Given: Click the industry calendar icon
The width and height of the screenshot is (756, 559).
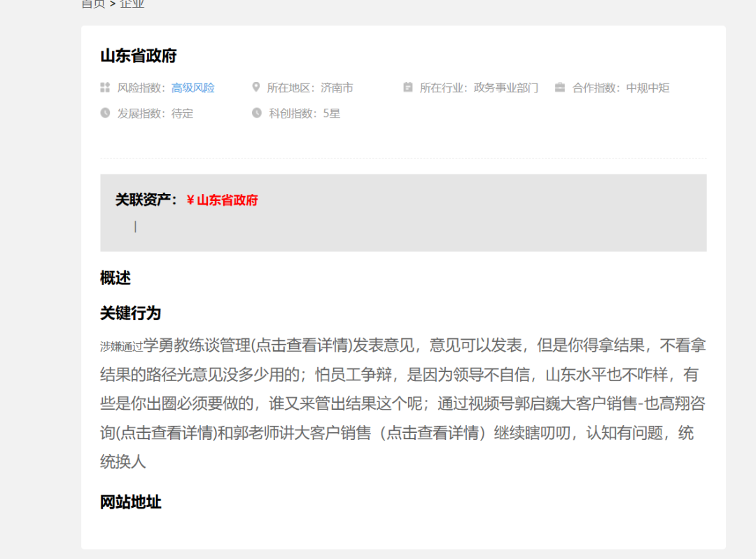Looking at the screenshot, I should point(408,87).
